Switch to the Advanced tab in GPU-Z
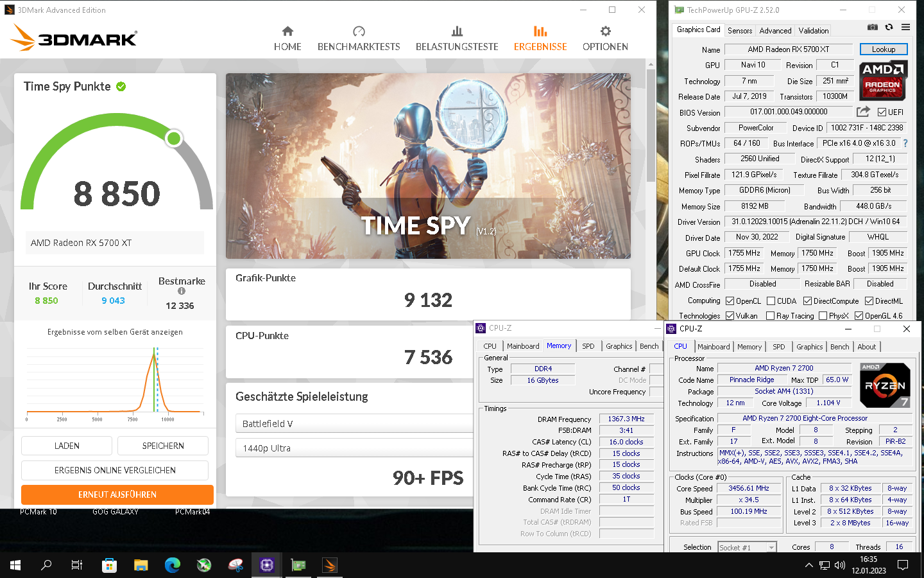Viewport: 924px width, 578px height. coord(775,30)
